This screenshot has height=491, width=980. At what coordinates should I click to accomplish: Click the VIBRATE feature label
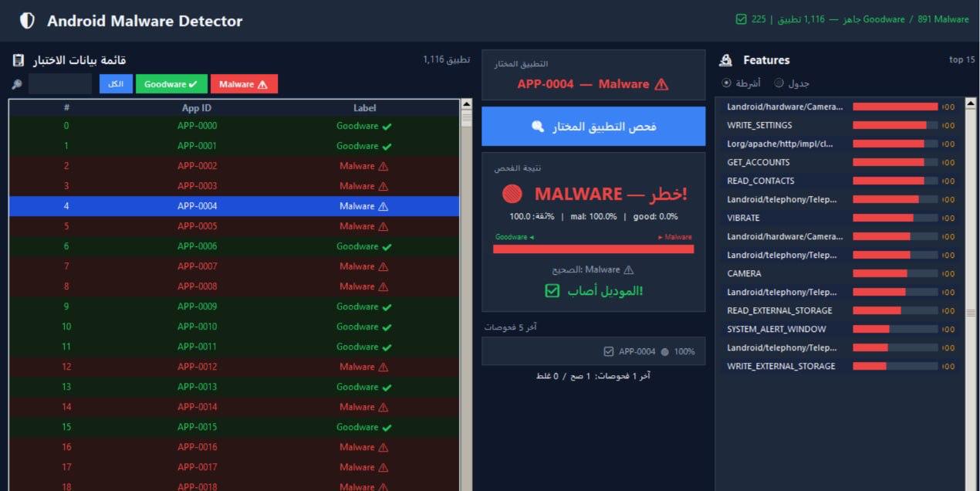point(743,218)
